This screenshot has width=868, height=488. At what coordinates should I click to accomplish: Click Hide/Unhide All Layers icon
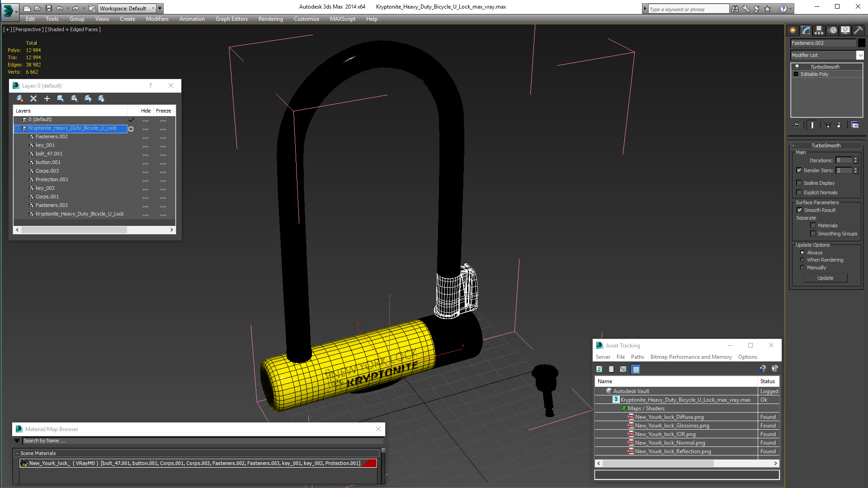tap(88, 99)
